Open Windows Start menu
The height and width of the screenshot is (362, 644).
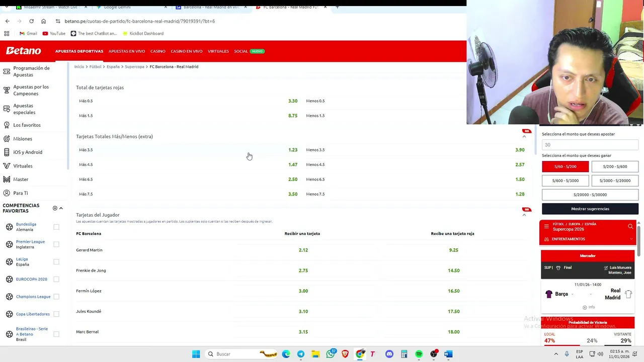pos(196,354)
